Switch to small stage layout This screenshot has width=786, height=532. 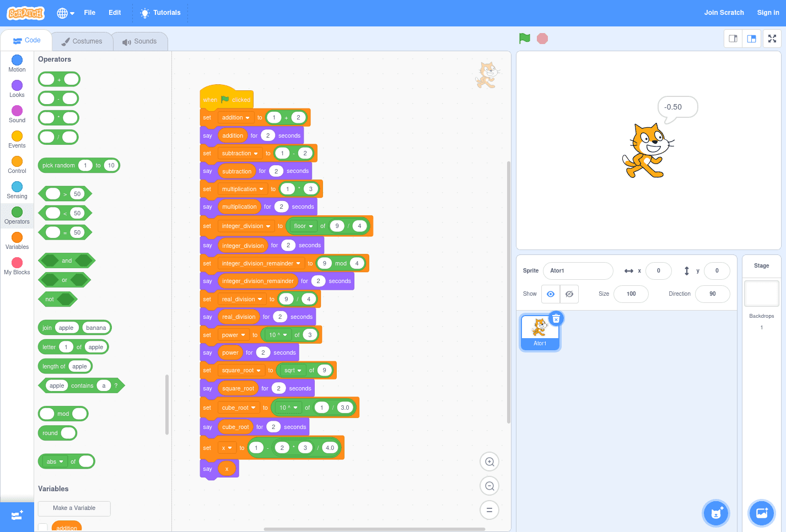(733, 39)
